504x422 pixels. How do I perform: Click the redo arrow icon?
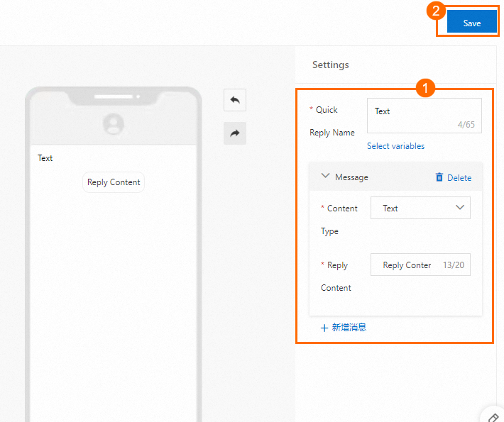coord(235,133)
